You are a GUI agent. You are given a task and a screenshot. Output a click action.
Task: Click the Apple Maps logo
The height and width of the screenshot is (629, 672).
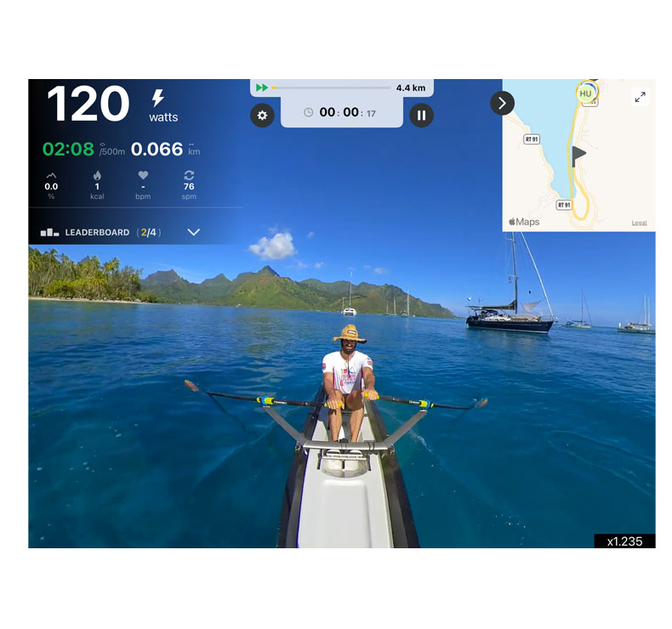point(524,222)
